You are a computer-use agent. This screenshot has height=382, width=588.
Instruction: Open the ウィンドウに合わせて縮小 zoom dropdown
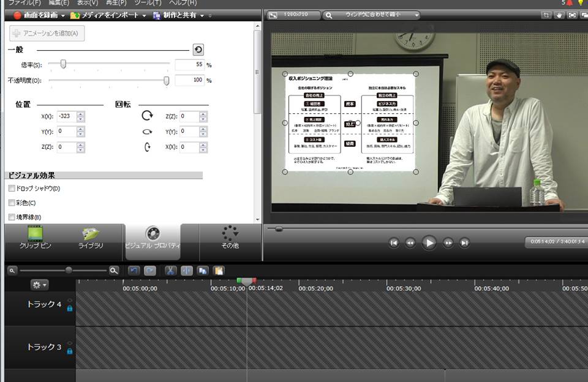(x=371, y=15)
